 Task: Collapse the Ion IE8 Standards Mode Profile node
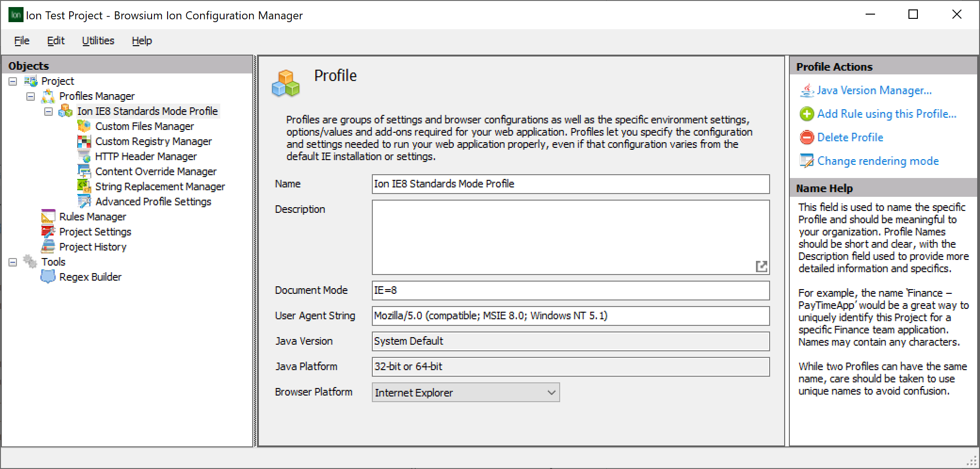click(48, 111)
